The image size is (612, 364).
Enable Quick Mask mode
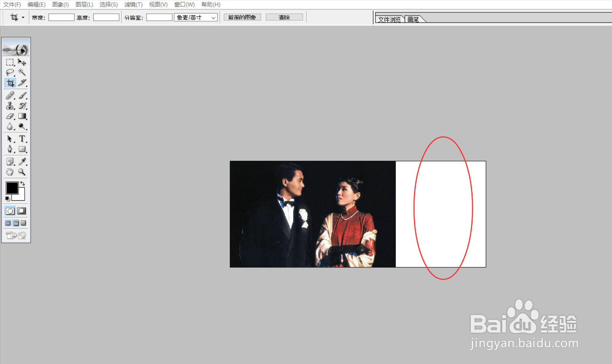(22, 211)
